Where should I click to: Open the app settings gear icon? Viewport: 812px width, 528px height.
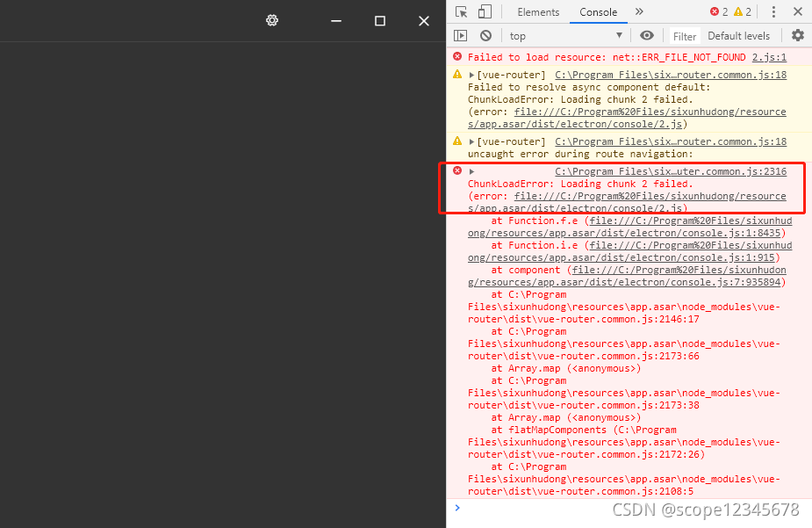(x=272, y=20)
